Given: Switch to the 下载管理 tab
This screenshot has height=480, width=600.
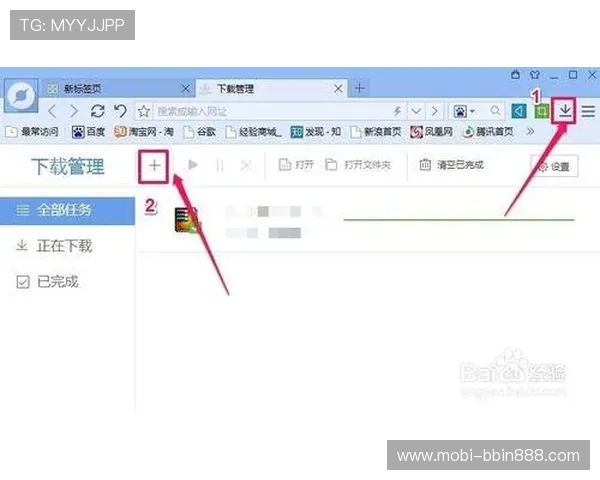Looking at the screenshot, I should (271, 89).
